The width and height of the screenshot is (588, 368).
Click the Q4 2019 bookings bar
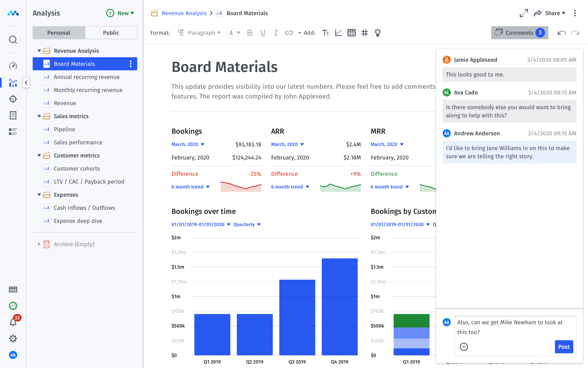coord(340,307)
